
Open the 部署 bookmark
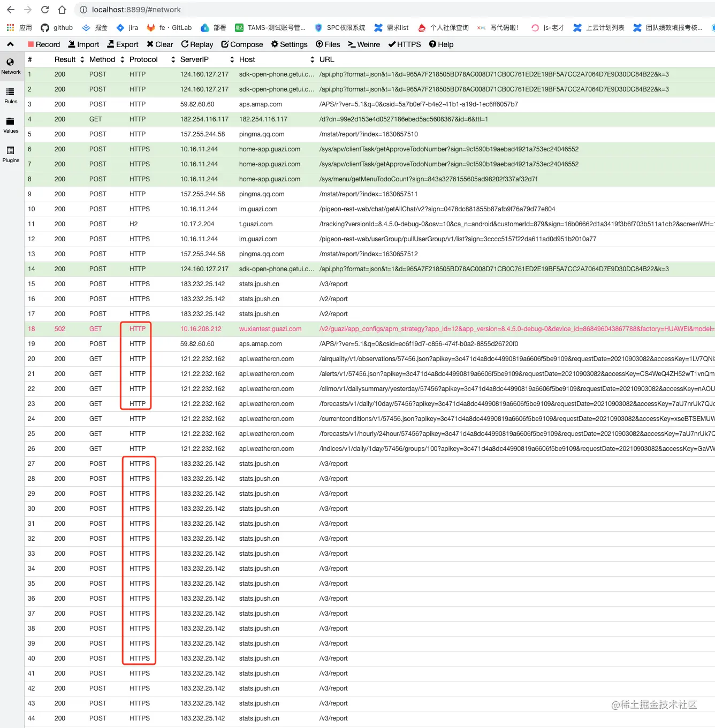coord(214,28)
